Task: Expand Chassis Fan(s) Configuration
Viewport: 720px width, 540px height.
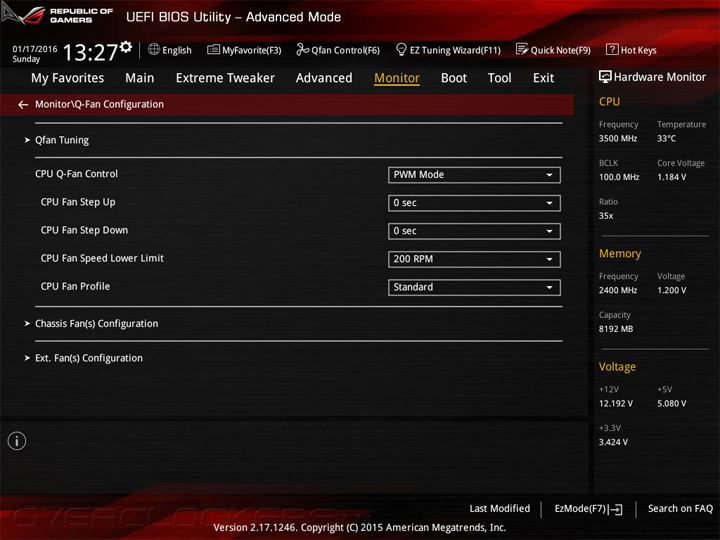Action: [x=96, y=324]
